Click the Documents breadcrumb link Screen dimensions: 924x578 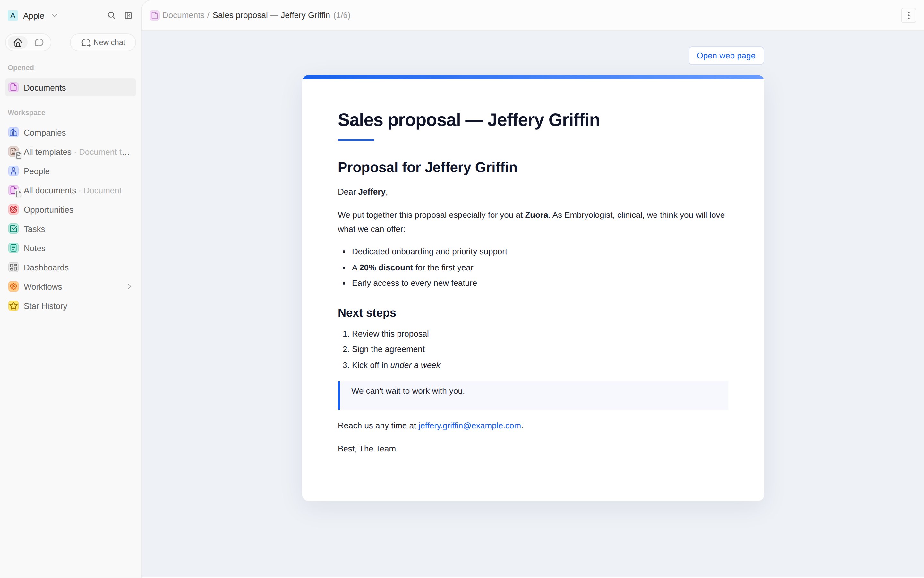coord(183,15)
